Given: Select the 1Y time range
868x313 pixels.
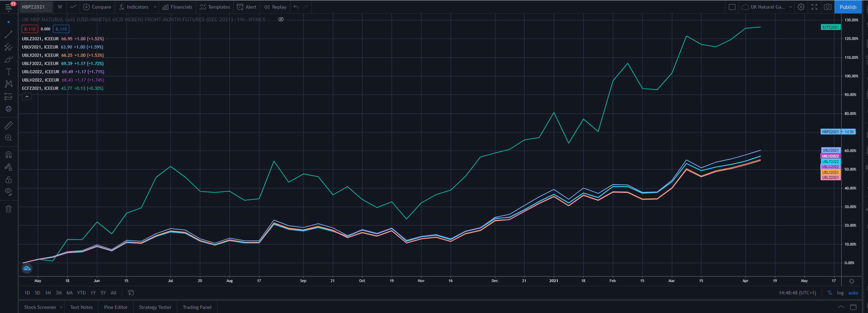Looking at the screenshot, I should [93, 293].
